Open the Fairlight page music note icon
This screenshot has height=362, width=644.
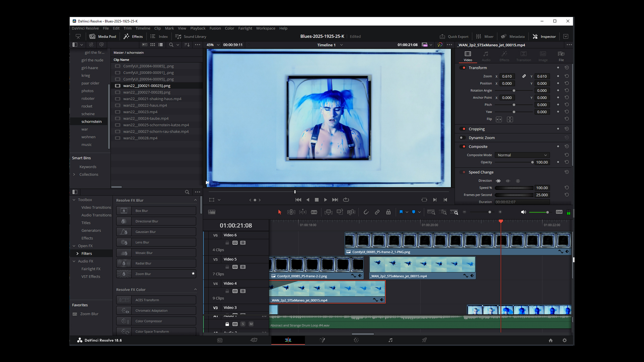[390, 340]
